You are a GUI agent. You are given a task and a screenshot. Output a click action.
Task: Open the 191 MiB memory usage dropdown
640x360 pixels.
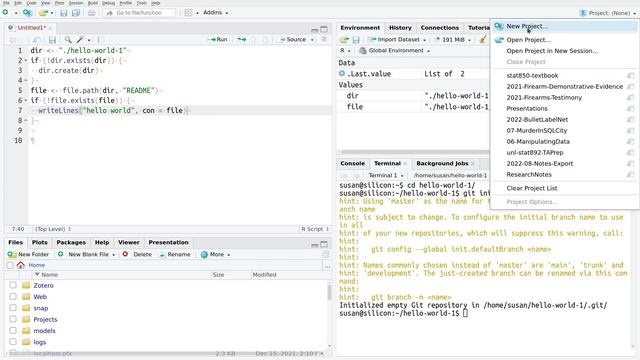[453, 40]
